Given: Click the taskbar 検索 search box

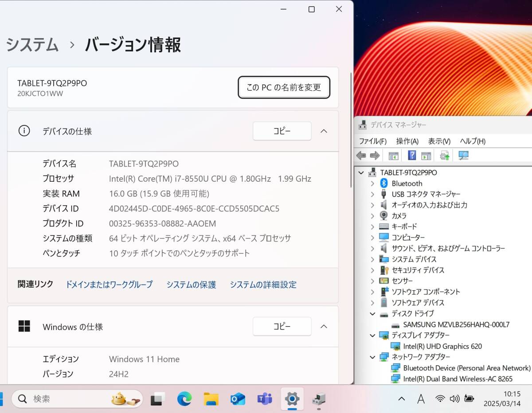Looking at the screenshot, I should pyautogui.click(x=77, y=399).
